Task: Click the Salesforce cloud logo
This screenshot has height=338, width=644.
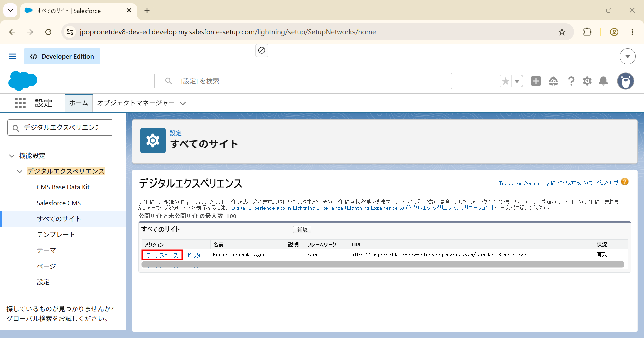Action: coord(23,81)
